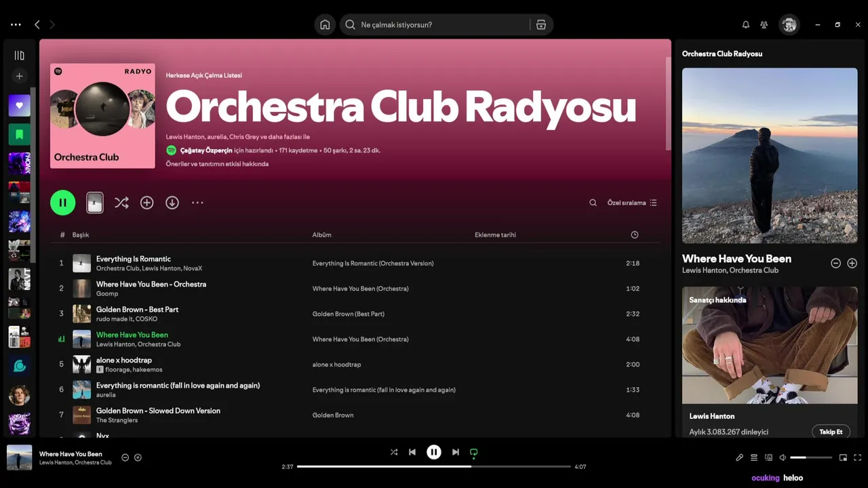Open the Home page icon
Viewport: 868px width, 488px height.
[x=325, y=24]
